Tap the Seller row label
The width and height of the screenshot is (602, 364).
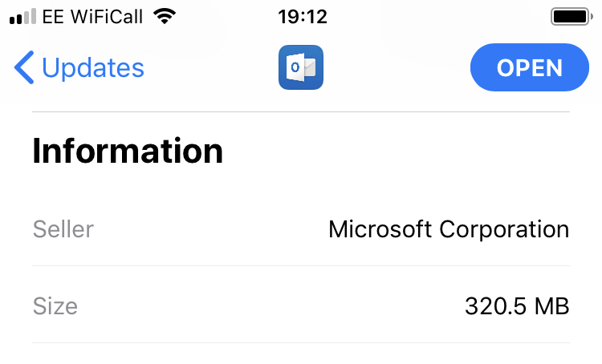tap(63, 229)
